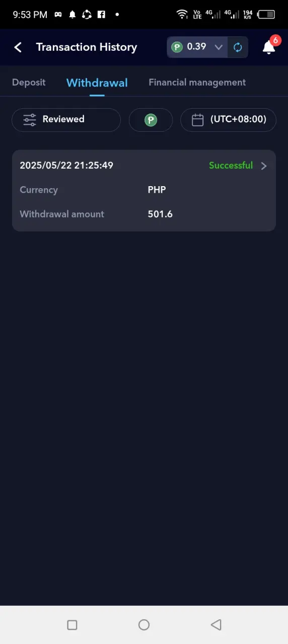Open the (UTC+08:00) date range selector
Image resolution: width=288 pixels, height=644 pixels.
coord(228,120)
